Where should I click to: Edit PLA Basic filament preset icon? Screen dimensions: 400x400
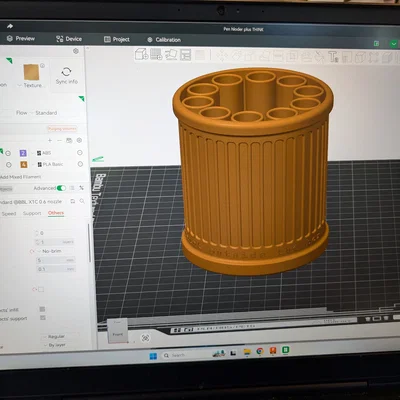point(80,164)
